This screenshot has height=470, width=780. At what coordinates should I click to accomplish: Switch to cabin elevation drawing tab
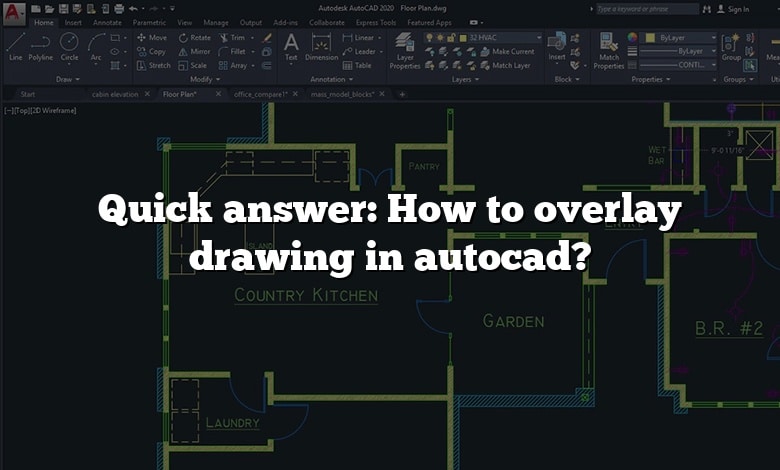pyautogui.click(x=115, y=94)
